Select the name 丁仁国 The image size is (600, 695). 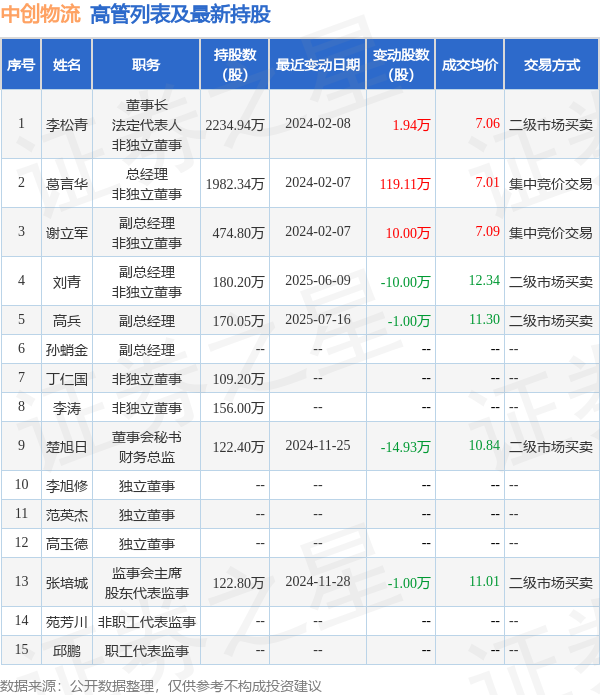(x=67, y=379)
